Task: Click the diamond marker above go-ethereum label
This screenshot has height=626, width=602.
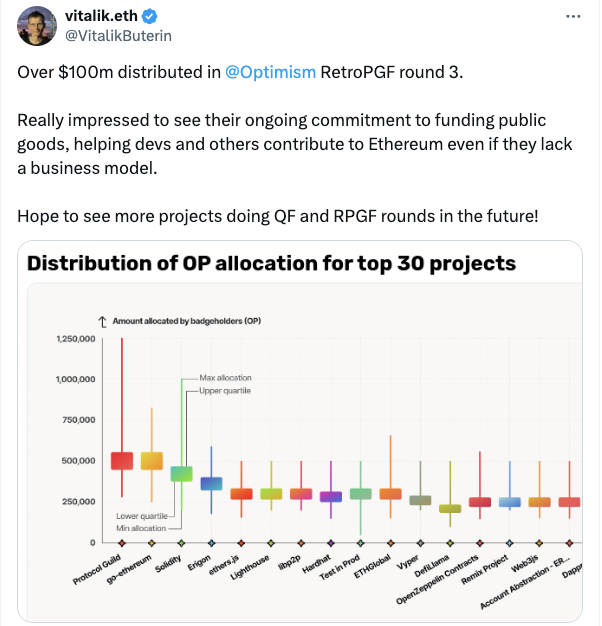Action: (152, 543)
